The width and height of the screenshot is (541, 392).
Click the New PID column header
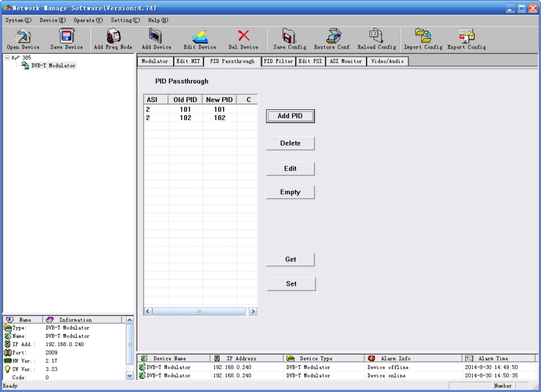[219, 100]
